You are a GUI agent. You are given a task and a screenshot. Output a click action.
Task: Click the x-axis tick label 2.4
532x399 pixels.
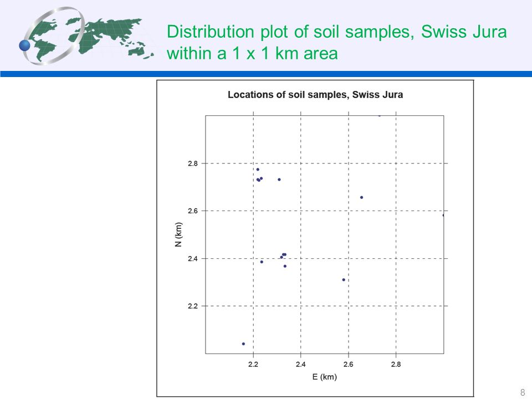[300, 365]
